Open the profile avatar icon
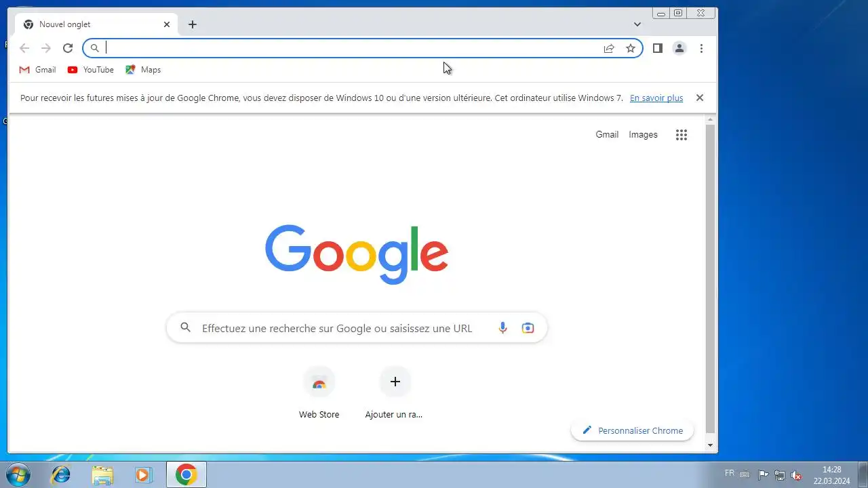 click(x=679, y=48)
